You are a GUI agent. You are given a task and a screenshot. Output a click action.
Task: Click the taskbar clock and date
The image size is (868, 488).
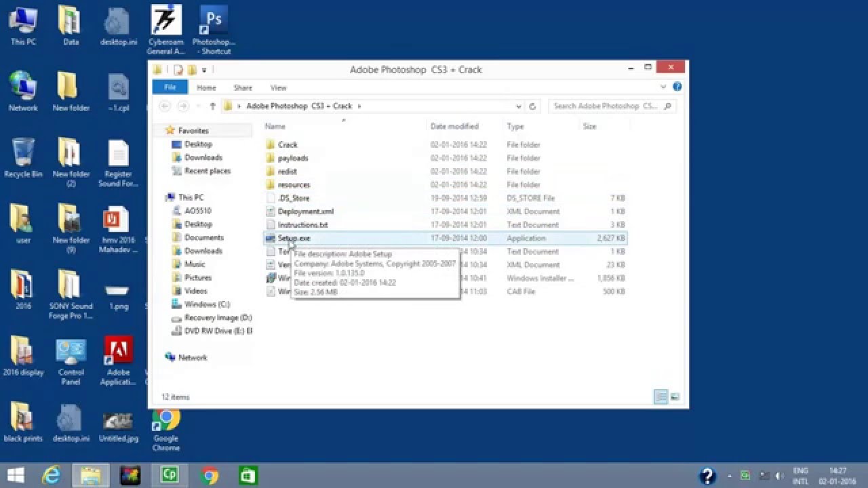tap(837, 475)
